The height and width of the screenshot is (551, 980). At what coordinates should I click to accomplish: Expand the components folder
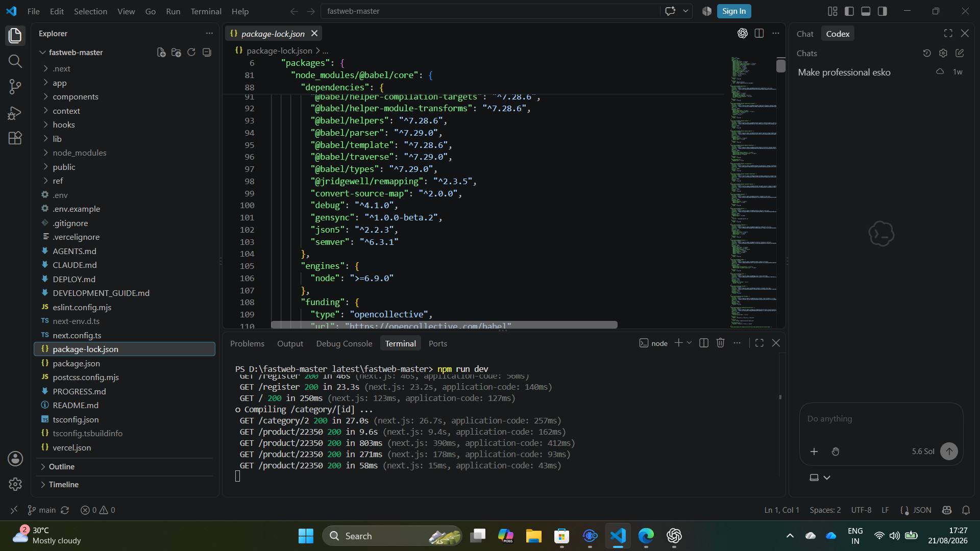click(x=76, y=96)
